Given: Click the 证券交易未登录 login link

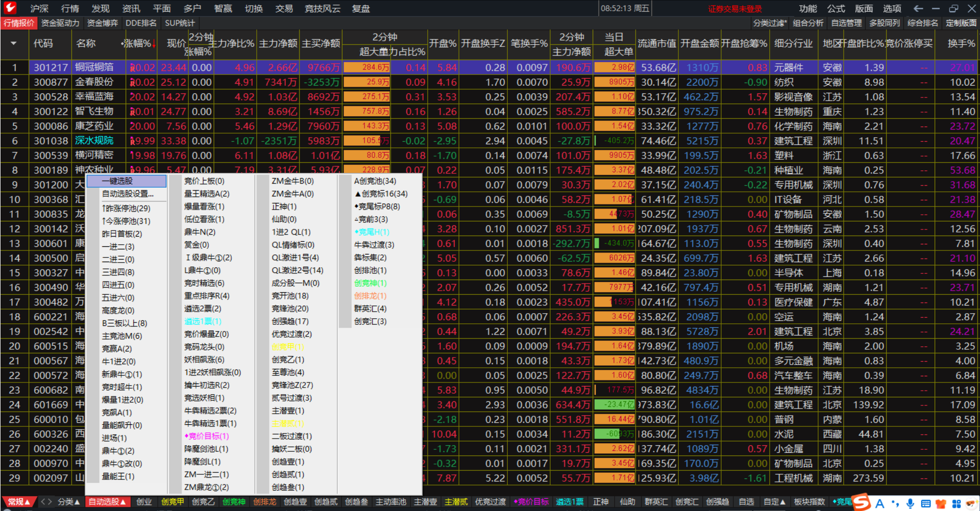Looking at the screenshot, I should coord(734,9).
